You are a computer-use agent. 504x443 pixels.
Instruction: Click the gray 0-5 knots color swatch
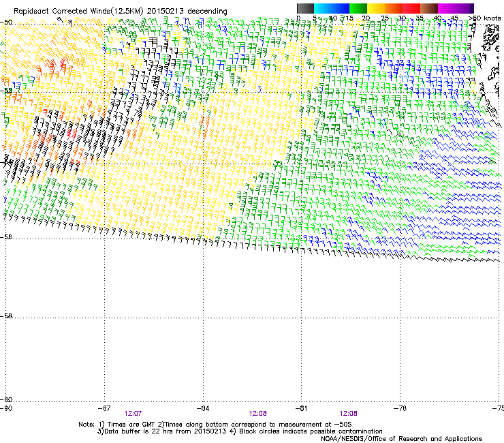tap(305, 8)
